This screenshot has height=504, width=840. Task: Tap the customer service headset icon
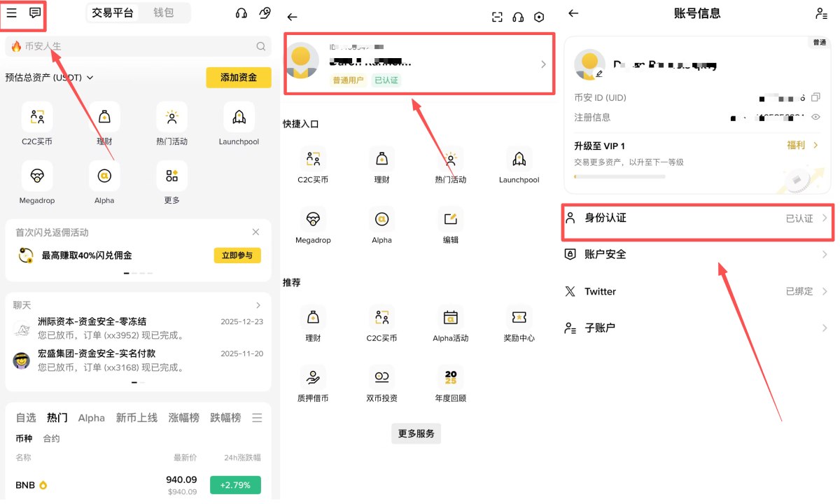tap(241, 13)
